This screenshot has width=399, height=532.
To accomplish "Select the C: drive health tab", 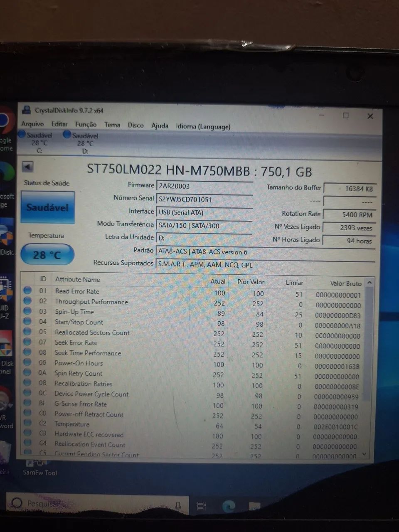I will pos(36,142).
